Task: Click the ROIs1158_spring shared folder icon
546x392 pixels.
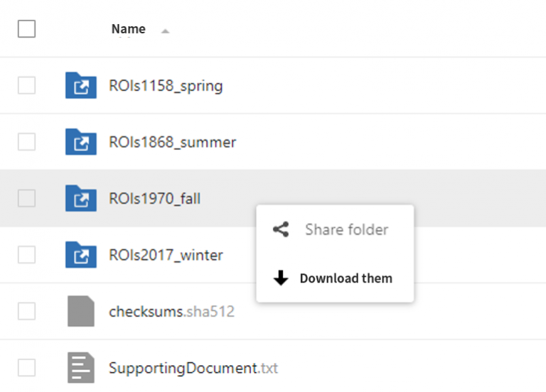Action: click(81, 85)
